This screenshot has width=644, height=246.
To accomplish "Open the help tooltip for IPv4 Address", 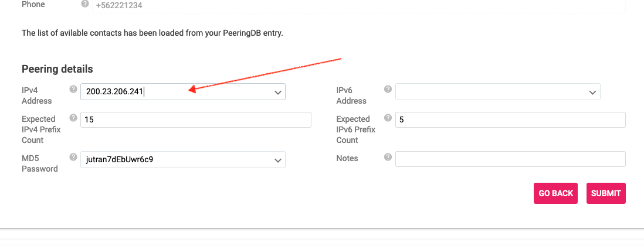I will coord(73,89).
